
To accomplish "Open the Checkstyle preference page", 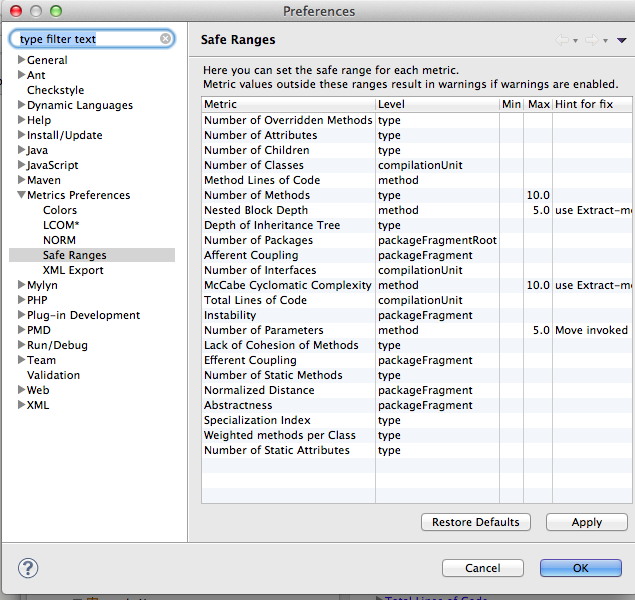I will 55,90.
